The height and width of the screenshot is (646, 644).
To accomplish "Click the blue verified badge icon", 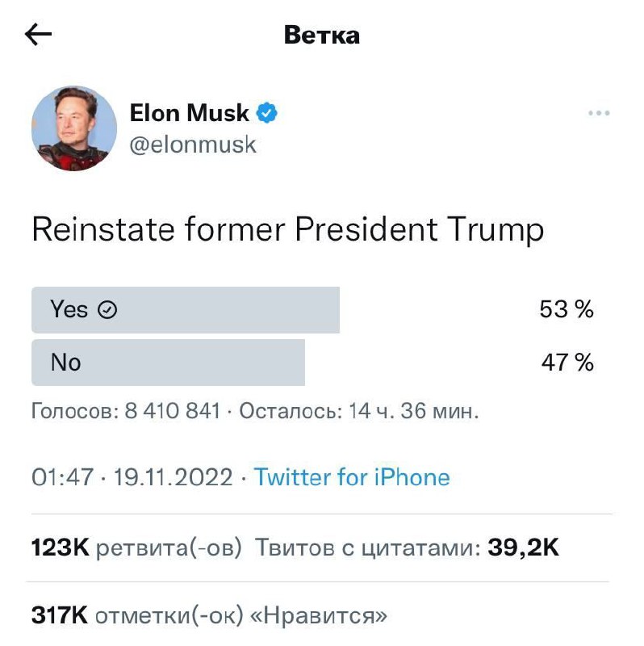I will (x=267, y=113).
